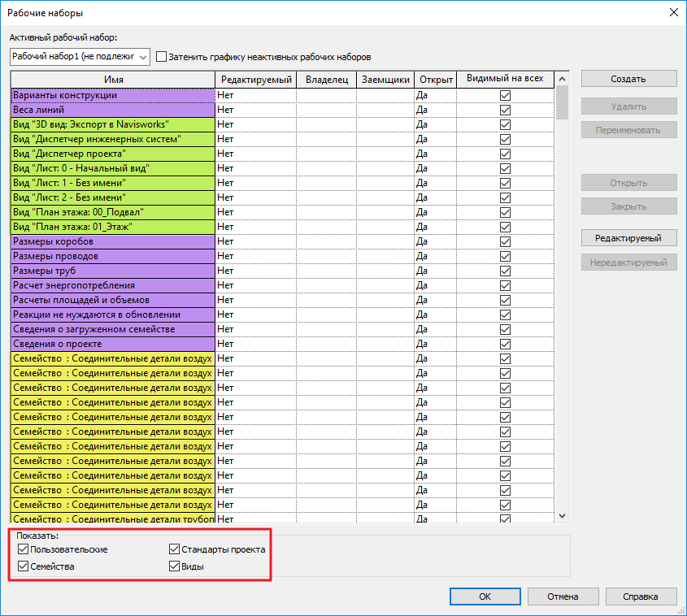Click the vertical scrollbar thumb of the list
Viewport: 687px width, 616px height.
(x=562, y=102)
